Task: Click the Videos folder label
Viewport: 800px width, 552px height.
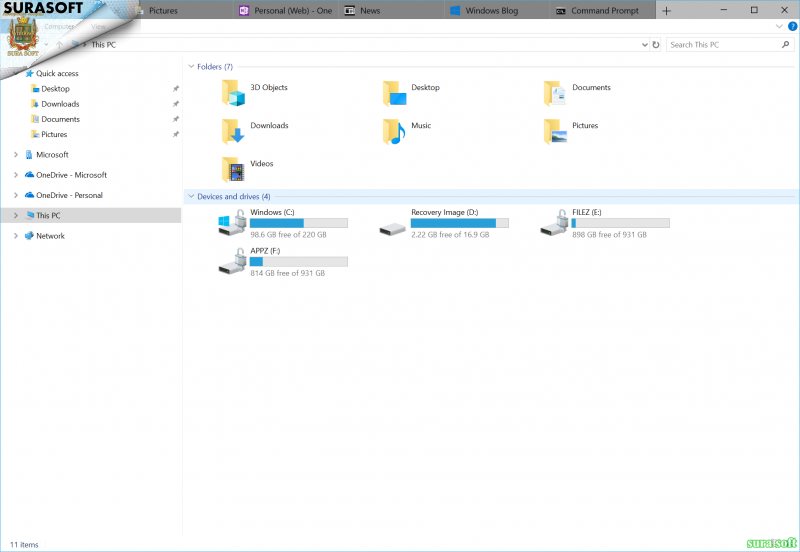Action: coord(262,164)
